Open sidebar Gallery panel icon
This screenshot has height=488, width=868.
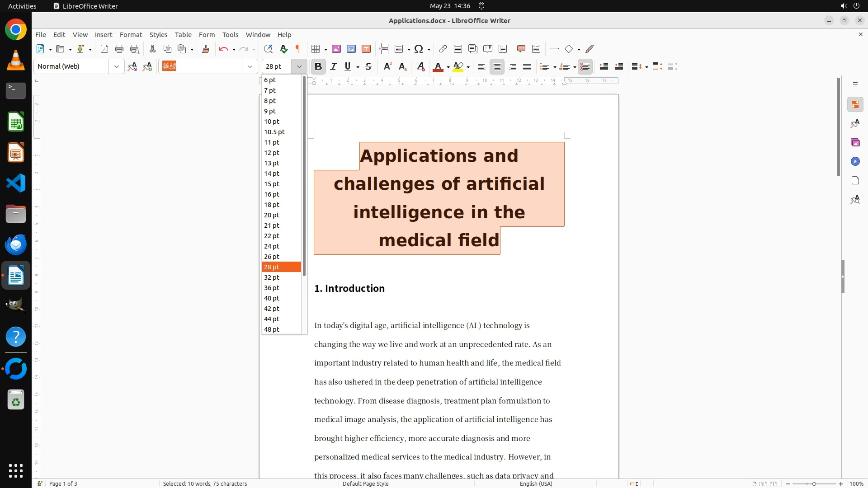click(855, 142)
